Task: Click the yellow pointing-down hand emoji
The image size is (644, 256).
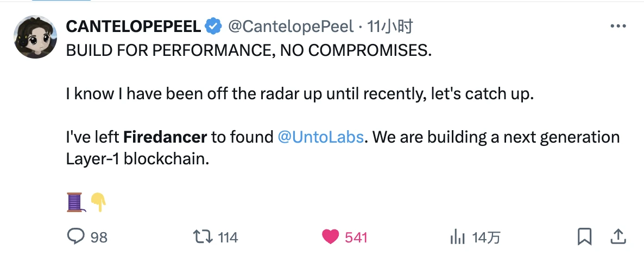Action: tap(98, 202)
